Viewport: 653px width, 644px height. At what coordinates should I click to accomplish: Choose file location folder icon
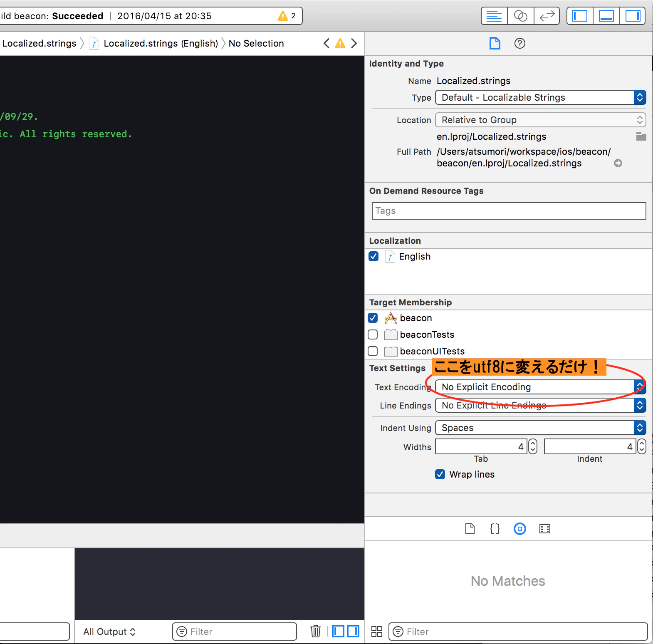click(641, 136)
